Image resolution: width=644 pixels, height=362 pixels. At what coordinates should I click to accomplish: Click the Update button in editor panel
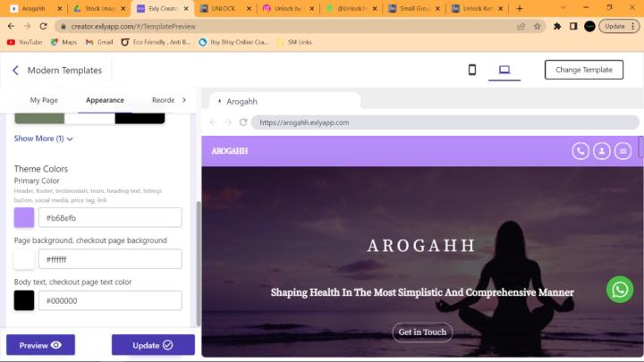pos(153,345)
